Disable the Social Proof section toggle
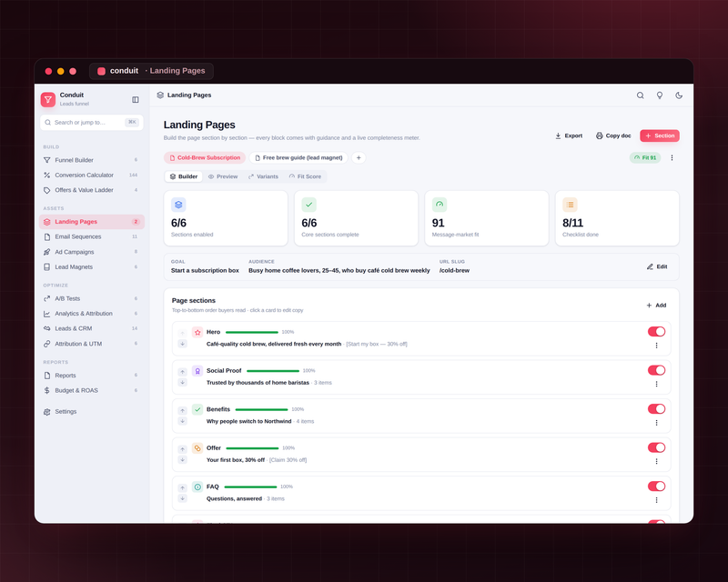 click(656, 370)
